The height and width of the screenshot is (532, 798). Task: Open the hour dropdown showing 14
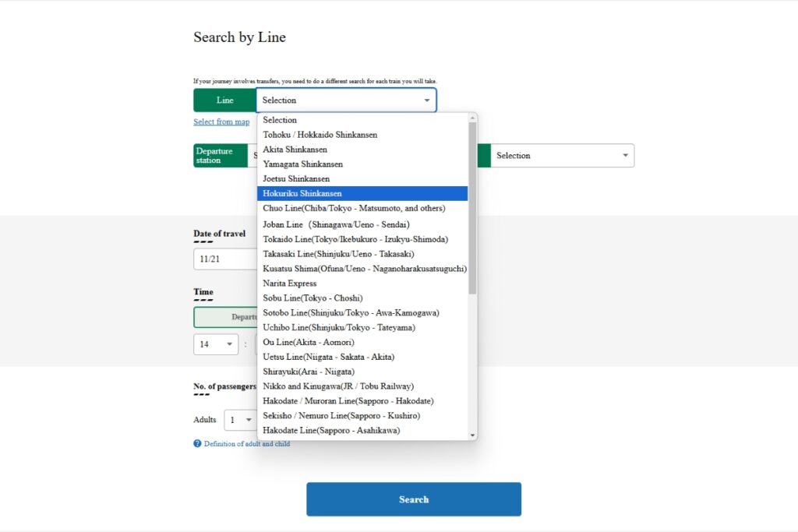[216, 343]
